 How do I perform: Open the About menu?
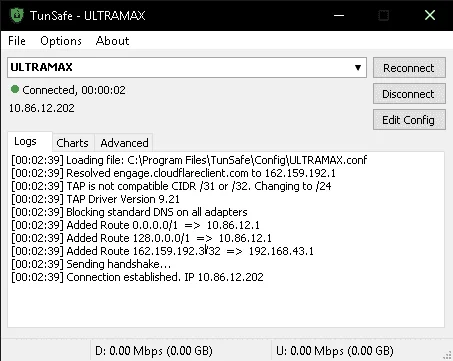112,41
